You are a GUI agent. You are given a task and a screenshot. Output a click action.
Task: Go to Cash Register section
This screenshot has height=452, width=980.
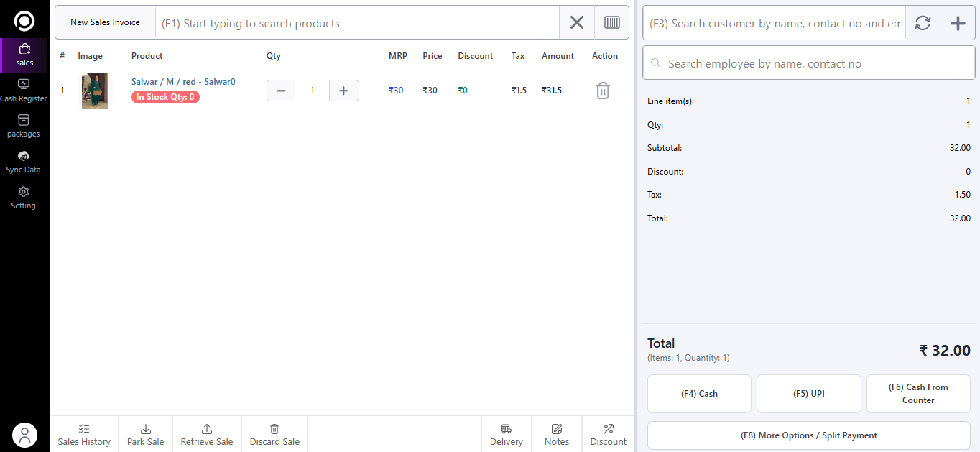coord(24,91)
